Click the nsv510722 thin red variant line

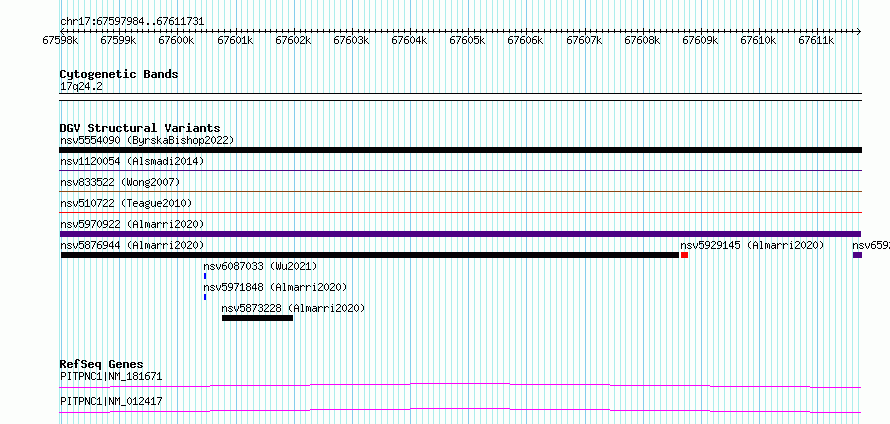[460, 212]
